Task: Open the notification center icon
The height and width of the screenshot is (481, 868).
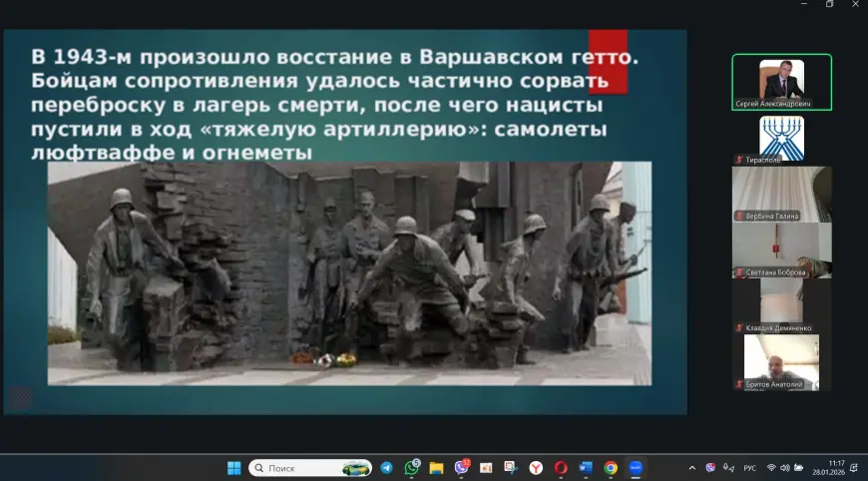Action: (854, 468)
